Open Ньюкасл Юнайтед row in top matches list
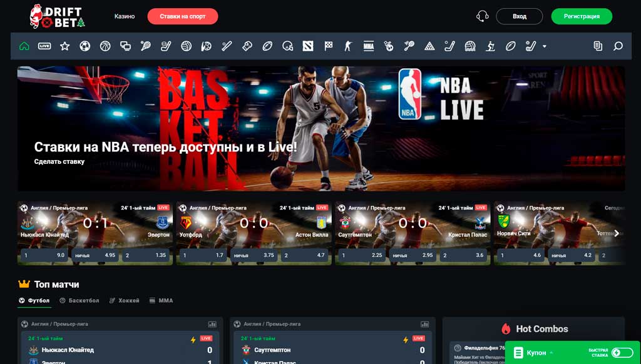 click(120, 350)
